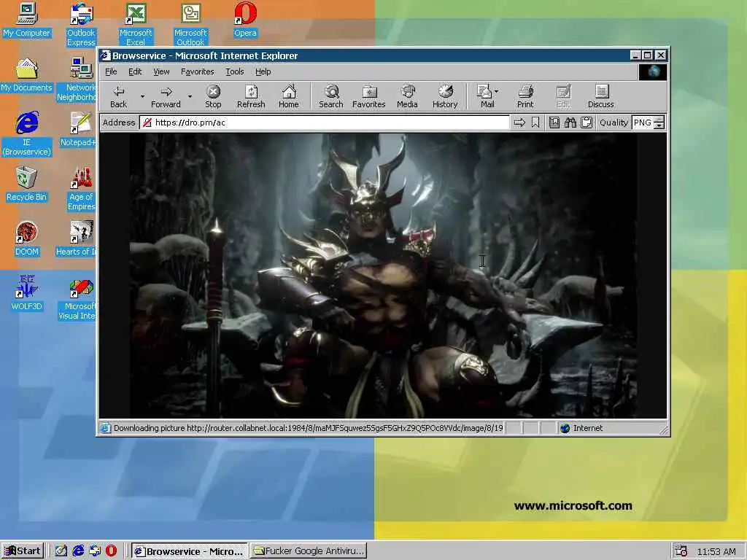Refresh the current page
747x560 pixels.
tap(251, 97)
